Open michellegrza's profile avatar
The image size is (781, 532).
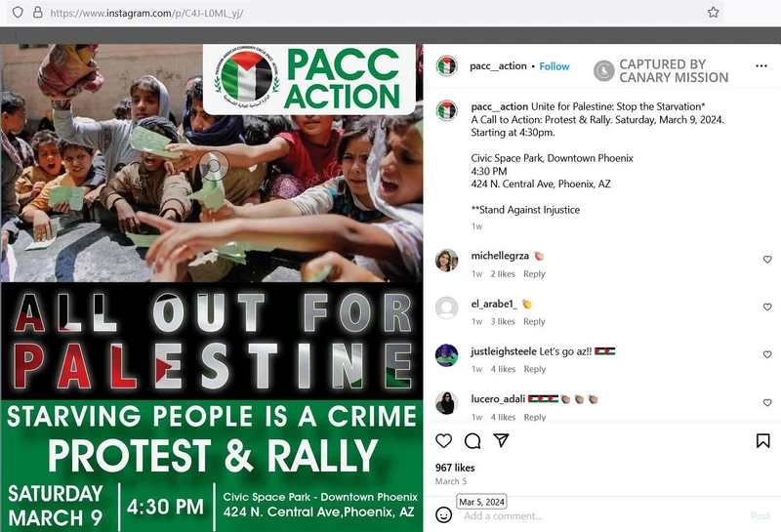click(x=447, y=260)
